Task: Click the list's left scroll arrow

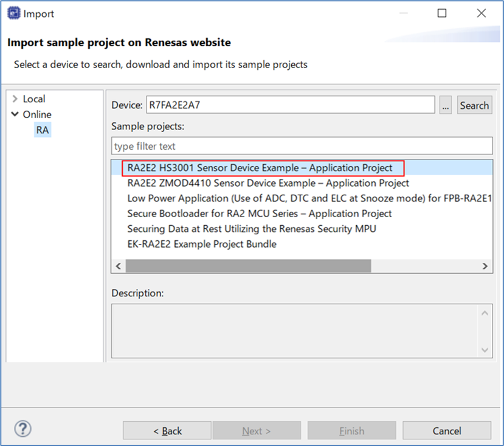Action: coord(119,266)
